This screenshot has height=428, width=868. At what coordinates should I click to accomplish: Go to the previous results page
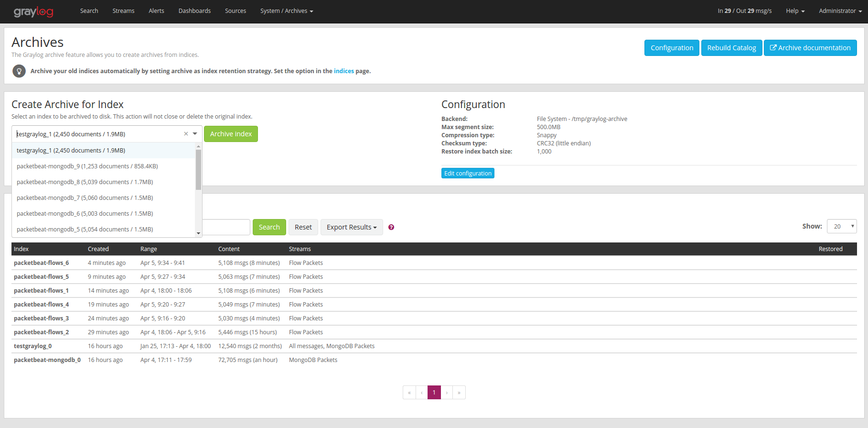point(422,393)
